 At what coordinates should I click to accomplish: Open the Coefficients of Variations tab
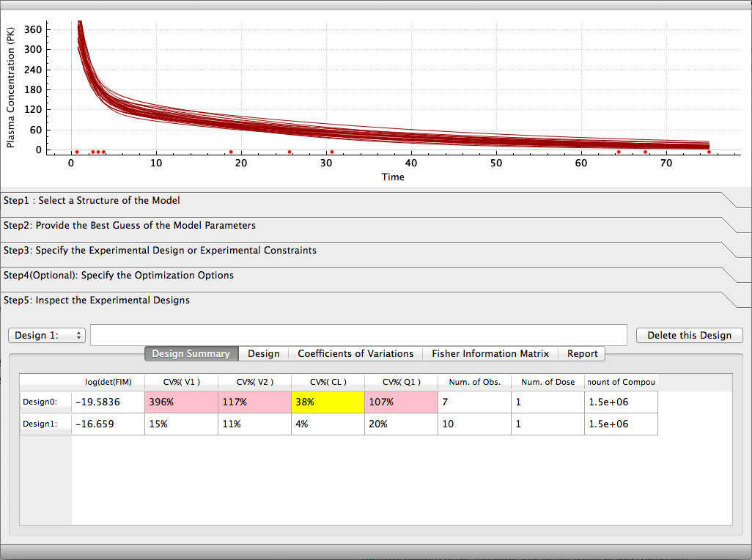355,353
